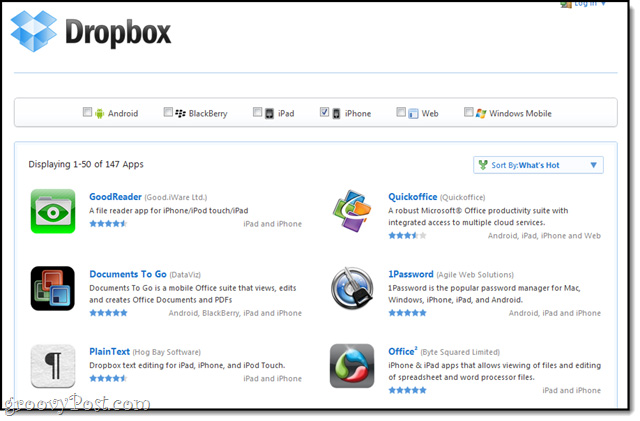Click the Dropbox wordmark text
640x421 pixels.
(118, 32)
